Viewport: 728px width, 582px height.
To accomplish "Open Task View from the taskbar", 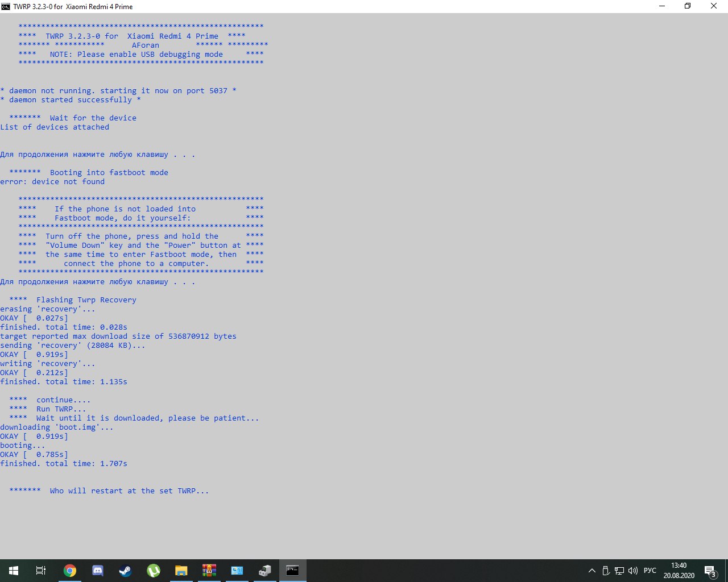I will 41,571.
